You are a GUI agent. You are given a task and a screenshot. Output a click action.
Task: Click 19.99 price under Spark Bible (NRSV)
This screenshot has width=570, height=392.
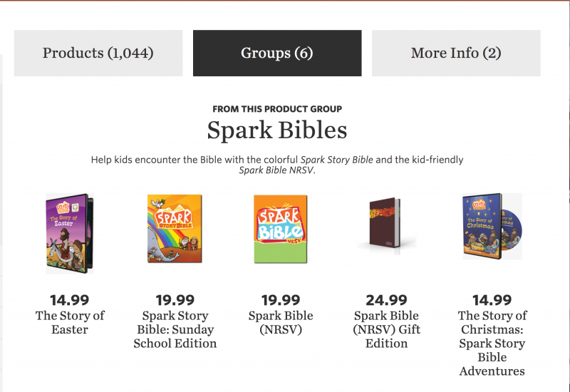[281, 300]
